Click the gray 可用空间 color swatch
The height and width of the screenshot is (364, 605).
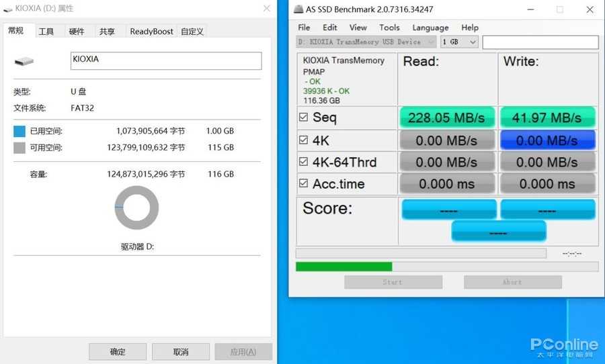(x=19, y=148)
